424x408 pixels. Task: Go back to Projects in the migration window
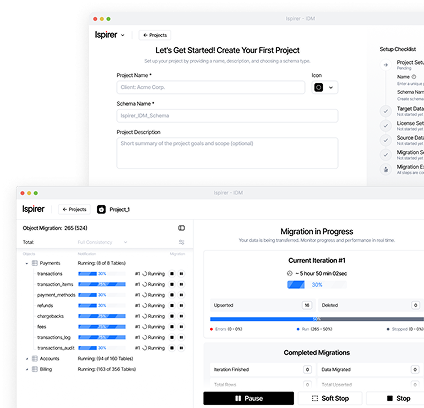tap(74, 209)
